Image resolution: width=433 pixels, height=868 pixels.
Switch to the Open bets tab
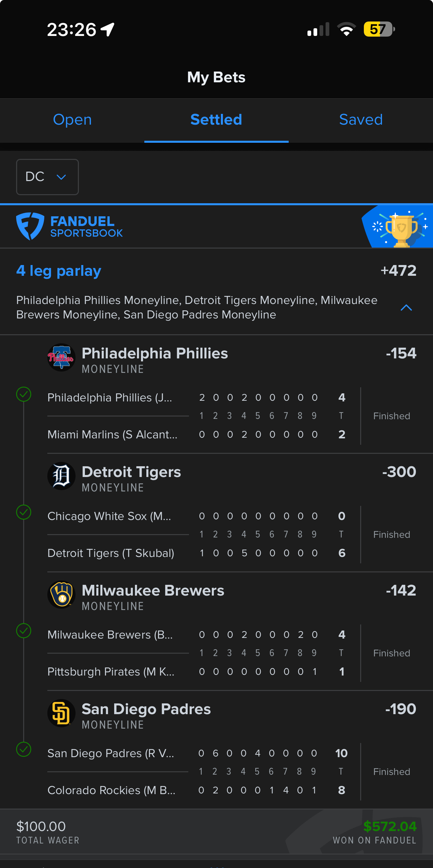click(x=72, y=120)
